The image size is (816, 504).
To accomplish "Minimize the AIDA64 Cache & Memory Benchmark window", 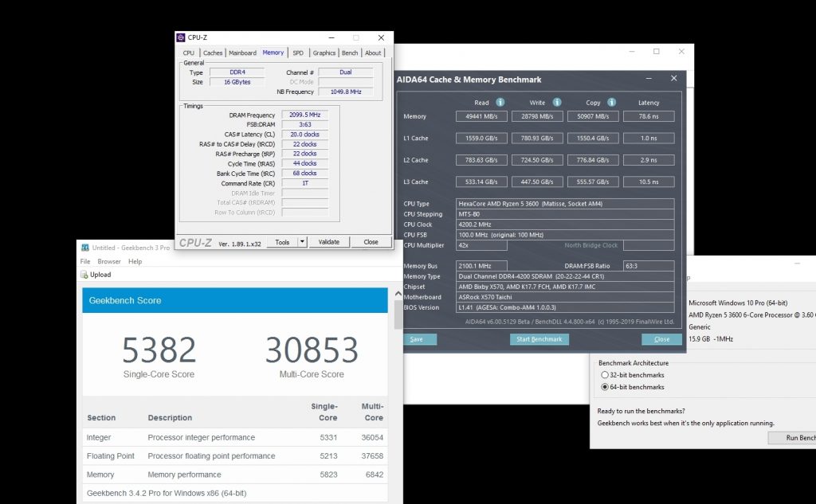I will pyautogui.click(x=649, y=78).
